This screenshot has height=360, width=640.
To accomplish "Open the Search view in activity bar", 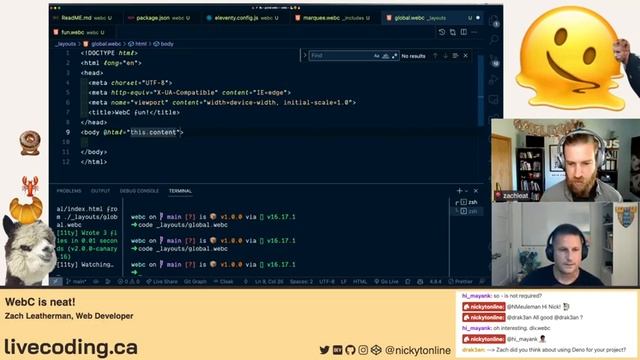I will click(x=494, y=40).
